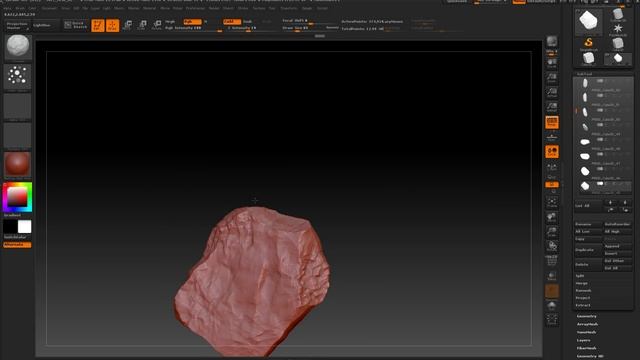Click the Del Other button
Screen dimensions: 640x360
point(618,261)
